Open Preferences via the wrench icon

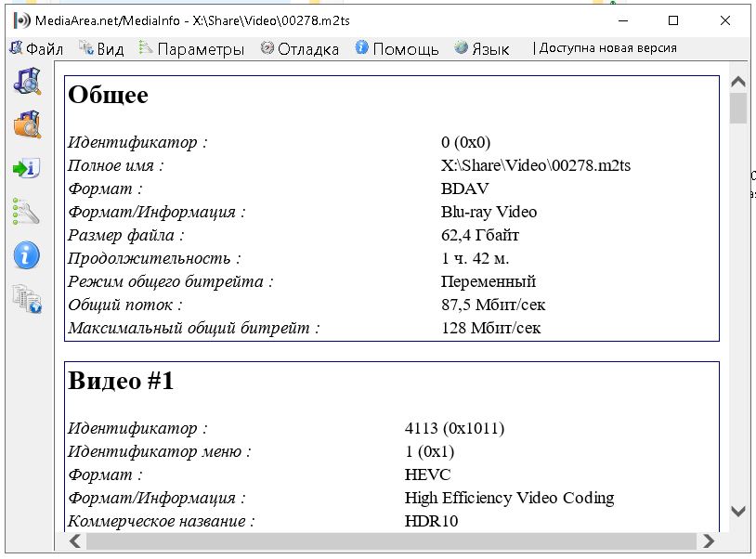26,211
